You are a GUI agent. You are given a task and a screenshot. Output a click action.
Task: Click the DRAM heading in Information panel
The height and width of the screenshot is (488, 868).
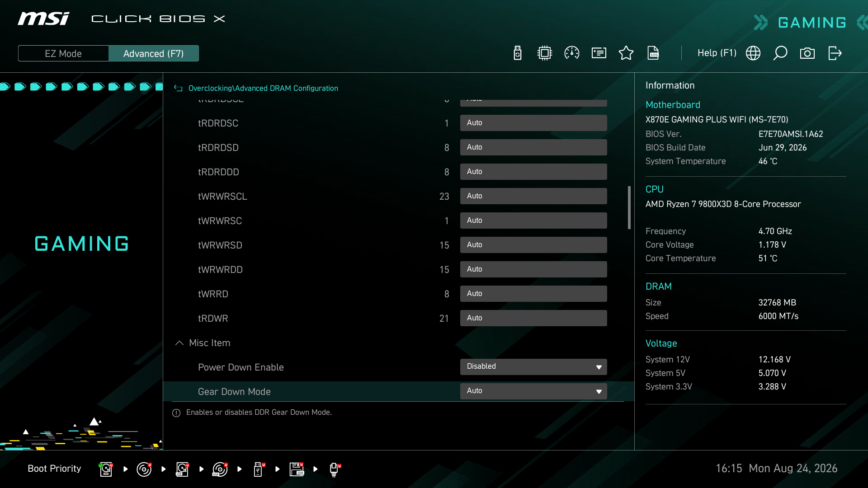point(658,286)
